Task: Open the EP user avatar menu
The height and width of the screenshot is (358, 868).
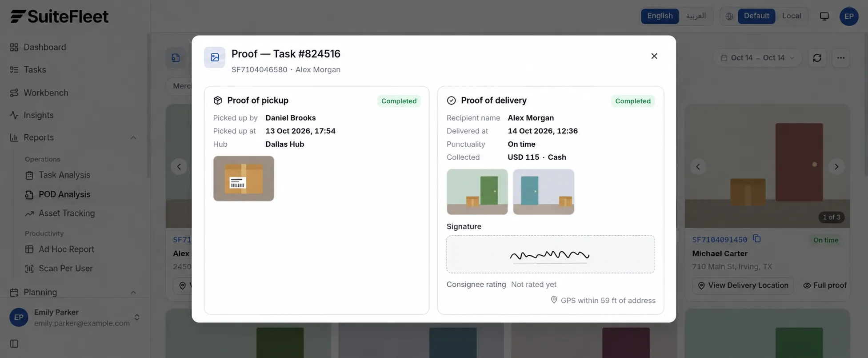Action: (849, 16)
